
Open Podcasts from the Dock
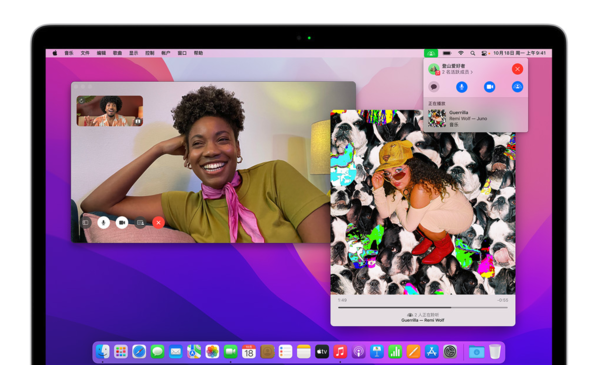(x=359, y=351)
